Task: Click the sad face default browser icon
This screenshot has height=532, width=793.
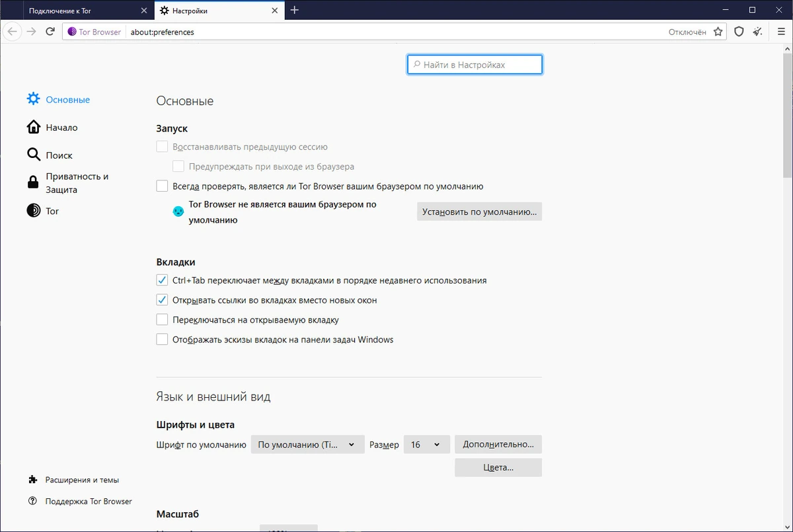Action: coord(178,211)
